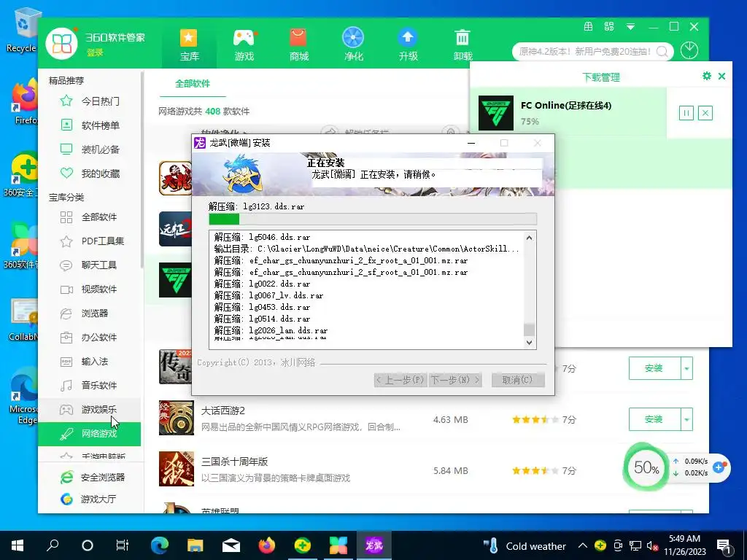Open Microsoft Edge from taskbar
747x560 pixels.
coord(160,545)
